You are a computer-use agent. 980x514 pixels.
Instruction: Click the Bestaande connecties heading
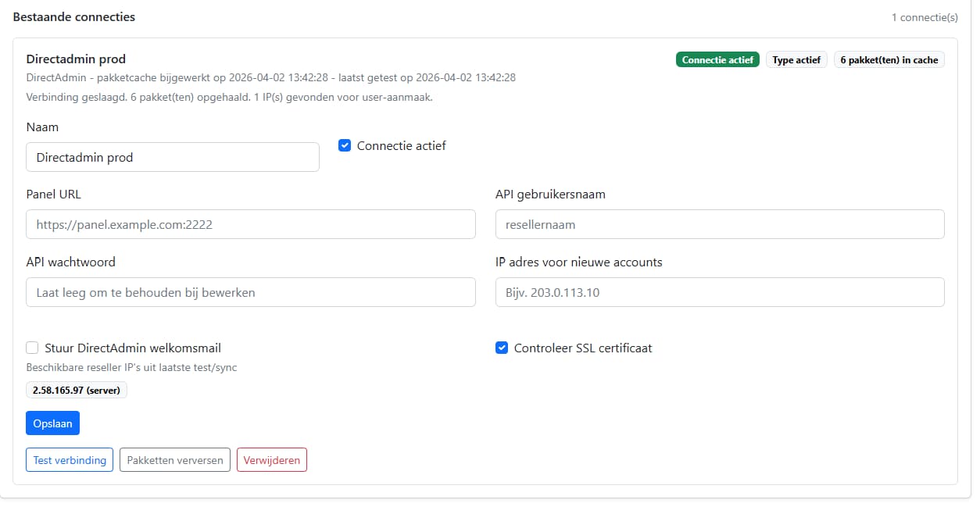[x=74, y=17]
